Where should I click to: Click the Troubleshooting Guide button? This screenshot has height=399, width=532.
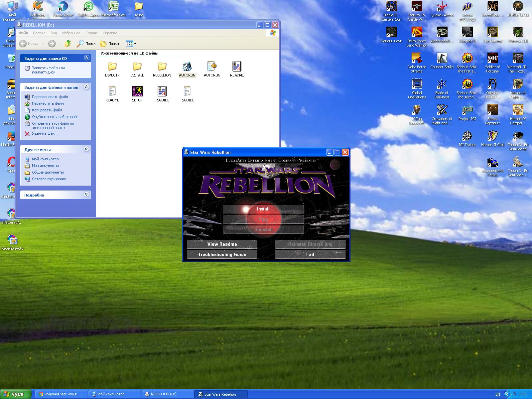coord(222,254)
